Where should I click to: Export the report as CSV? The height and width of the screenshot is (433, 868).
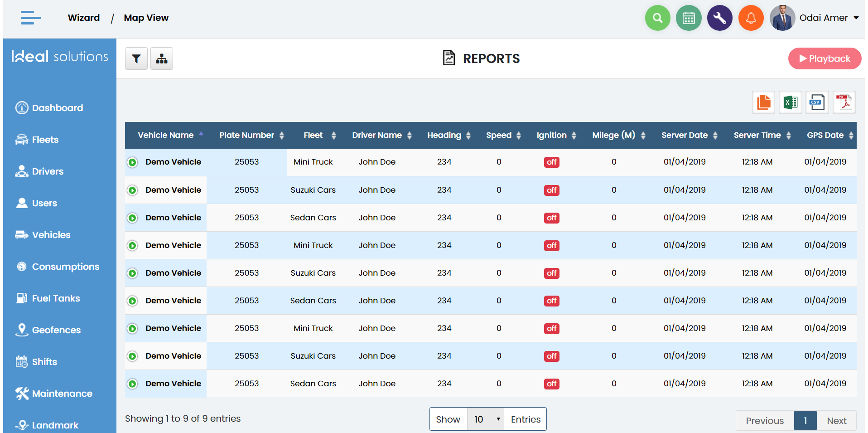817,102
